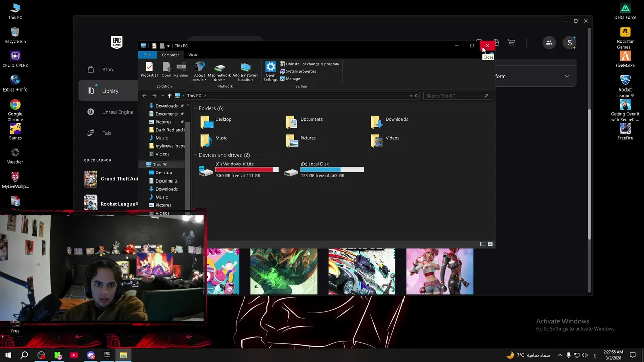Select the Documents folder in Folders group

coord(304,121)
